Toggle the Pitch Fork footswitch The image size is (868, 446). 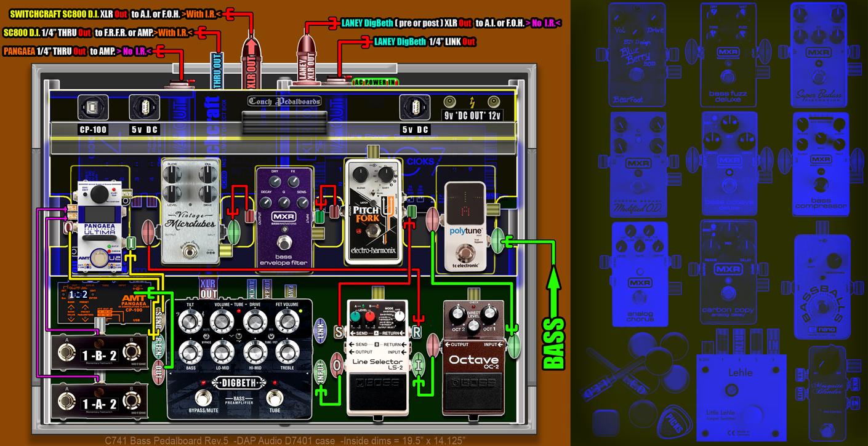tap(372, 232)
